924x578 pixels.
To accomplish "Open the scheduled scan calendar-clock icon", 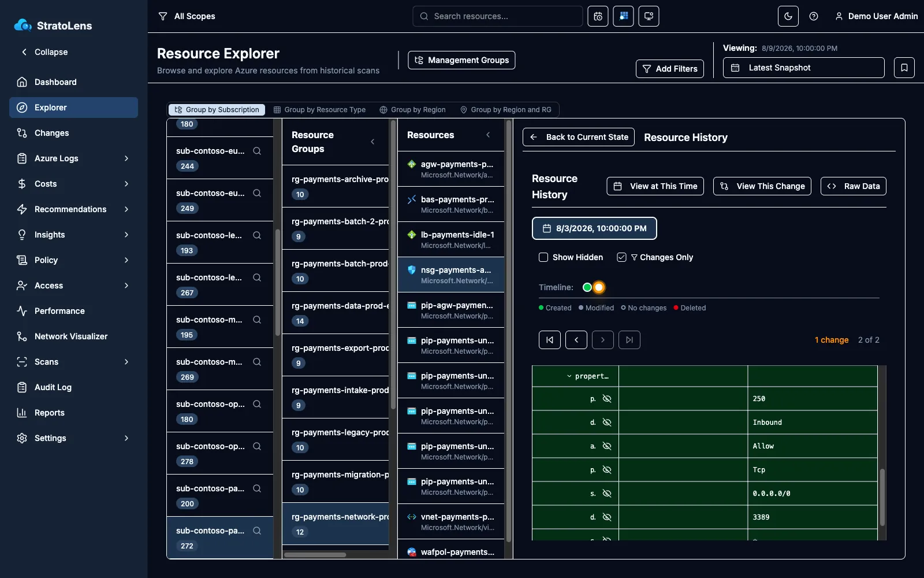I will coord(598,16).
